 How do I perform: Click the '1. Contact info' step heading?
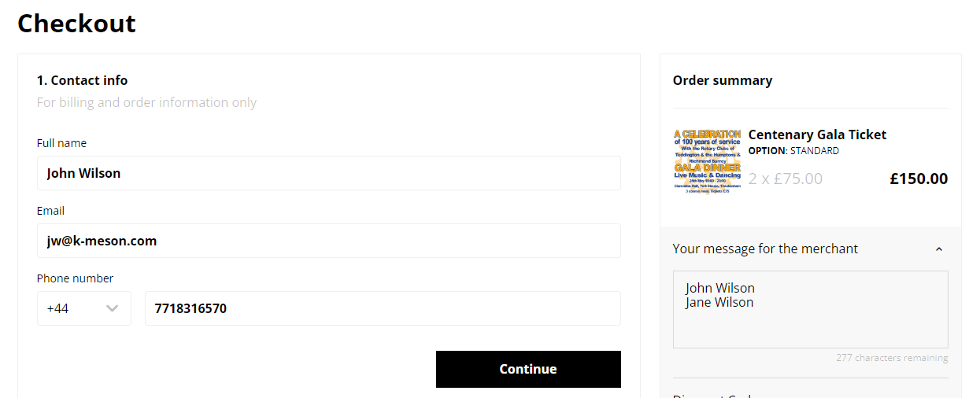click(x=82, y=80)
